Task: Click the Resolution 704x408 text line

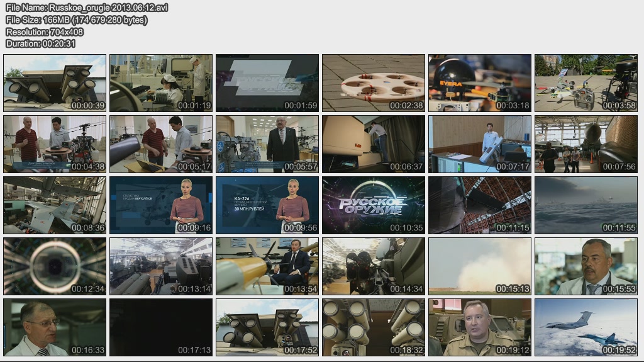Action: [x=44, y=31]
